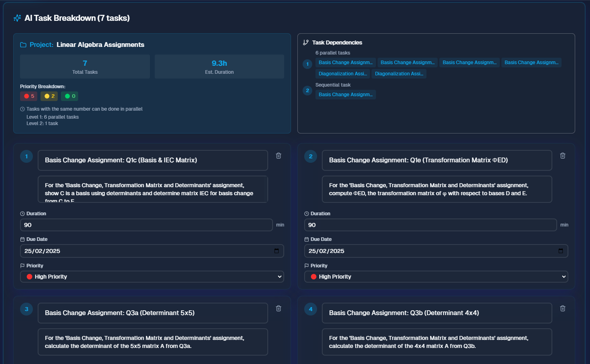
Task: Click 'Level 2: 1 task' text
Action: pos(42,123)
